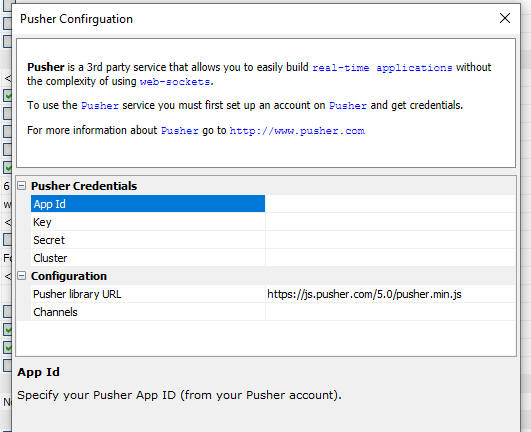Screen dimensions: 531x432
Task: Open the web-sockets link
Action: pos(175,82)
